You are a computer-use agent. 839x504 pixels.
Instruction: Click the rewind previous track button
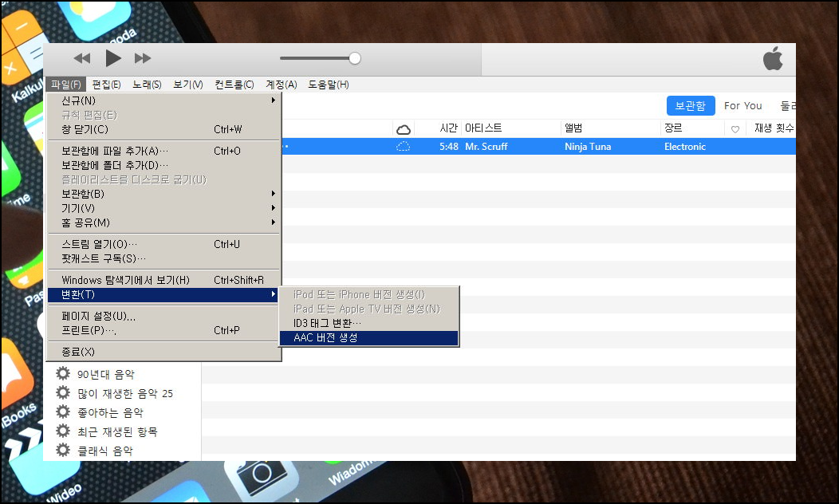point(82,58)
